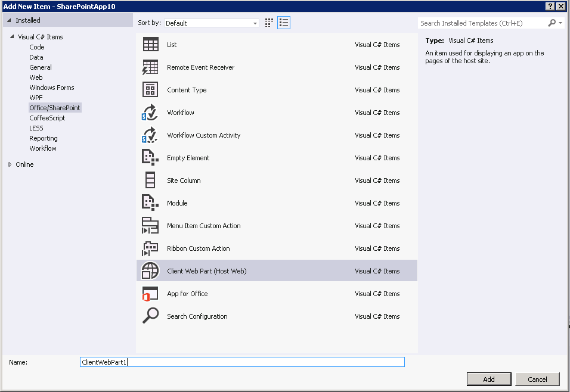Choose Remote Event Receiver template name
Viewport: 570px width, 392px height.
(201, 67)
